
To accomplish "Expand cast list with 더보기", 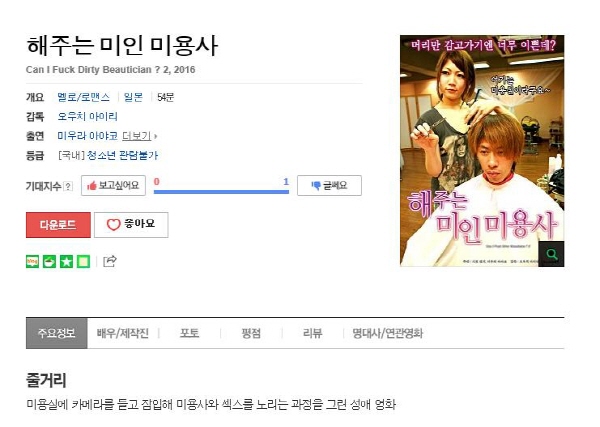I will pos(139,136).
